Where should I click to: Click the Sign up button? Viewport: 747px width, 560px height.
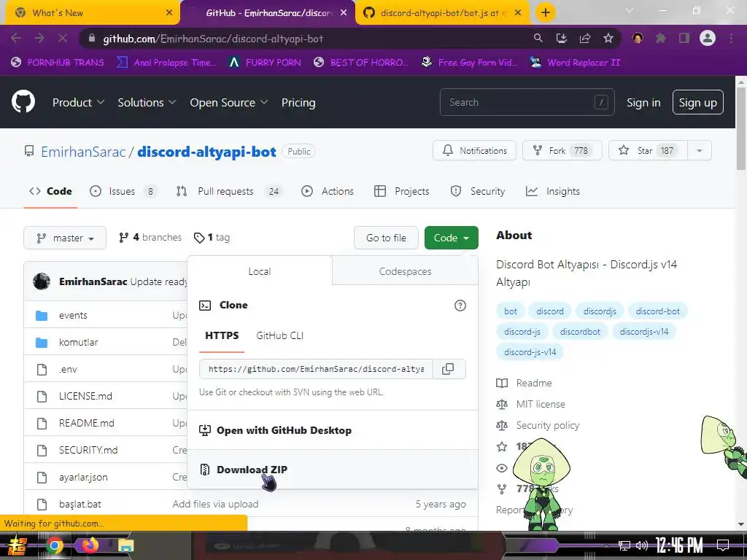point(697,102)
